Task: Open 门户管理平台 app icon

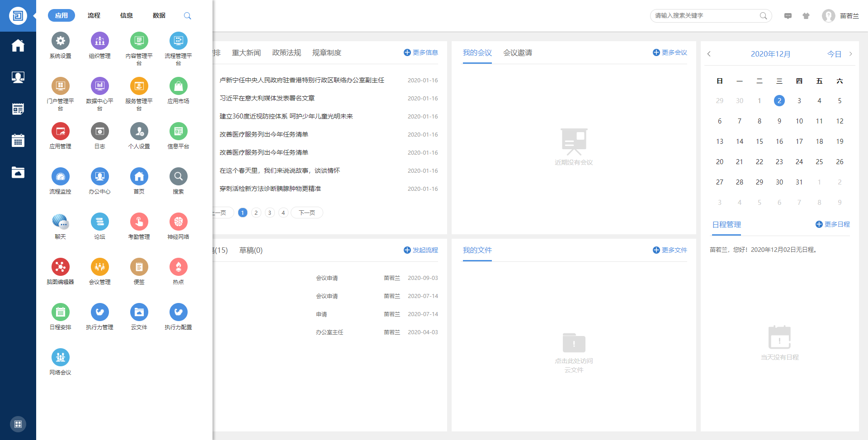Action: pyautogui.click(x=61, y=86)
